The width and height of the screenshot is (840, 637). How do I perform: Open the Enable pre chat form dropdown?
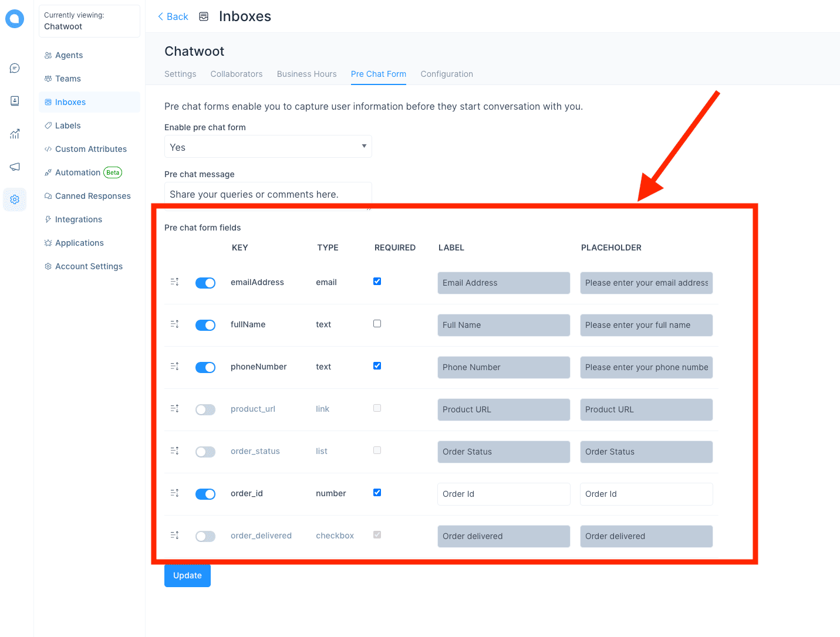click(x=268, y=147)
